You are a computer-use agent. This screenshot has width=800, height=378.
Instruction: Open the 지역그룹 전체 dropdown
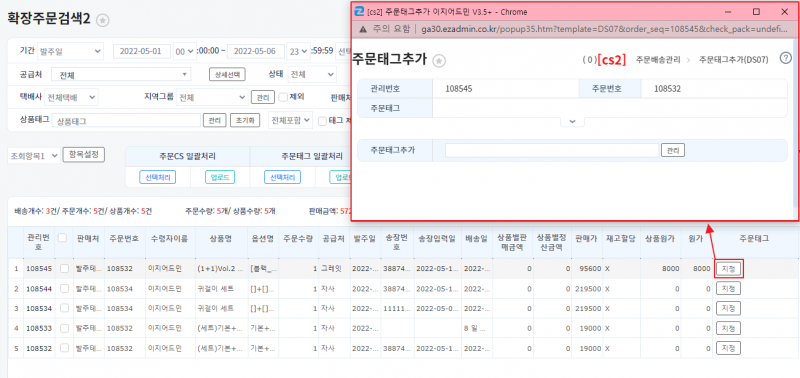point(212,97)
